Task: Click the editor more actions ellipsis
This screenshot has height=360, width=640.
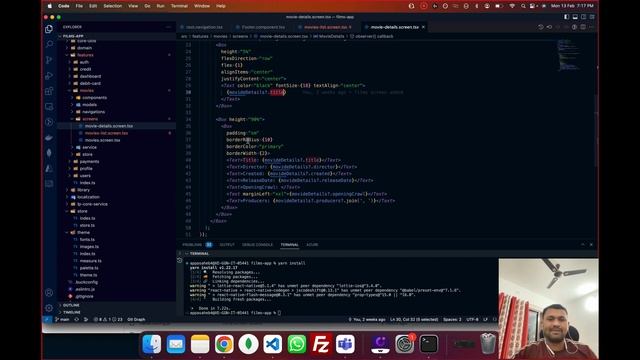Action: pos(591,27)
